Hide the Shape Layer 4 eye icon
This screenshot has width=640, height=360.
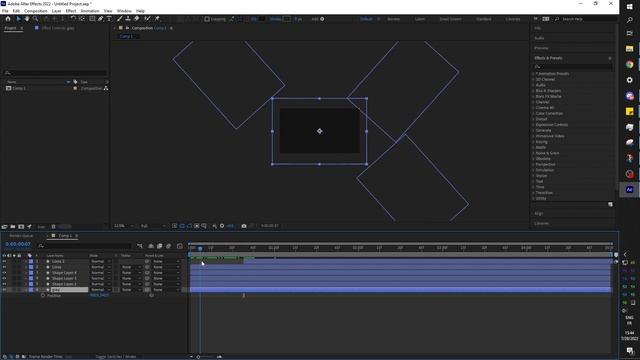point(4,273)
